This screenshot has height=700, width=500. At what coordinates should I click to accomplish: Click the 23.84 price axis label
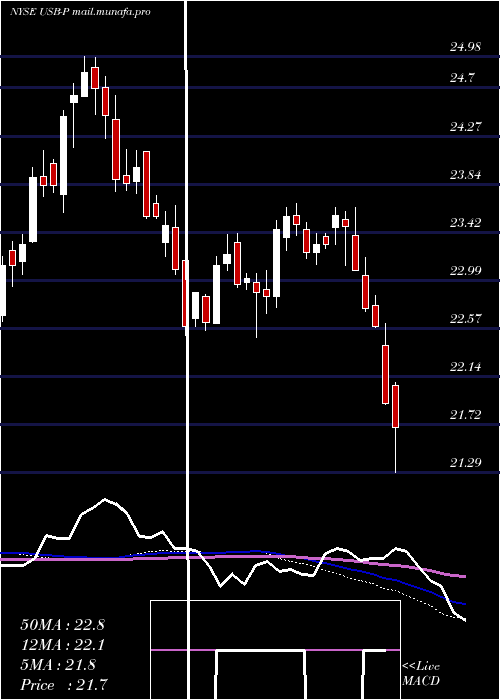click(466, 175)
